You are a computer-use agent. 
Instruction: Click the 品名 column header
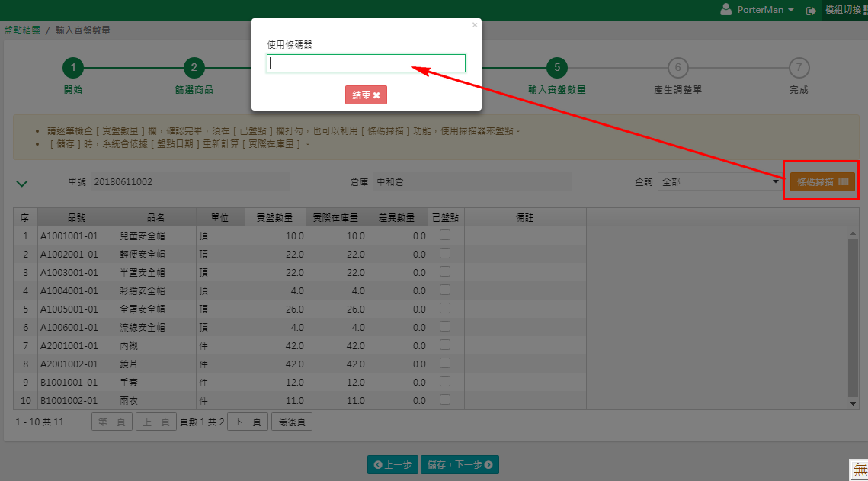coord(156,217)
